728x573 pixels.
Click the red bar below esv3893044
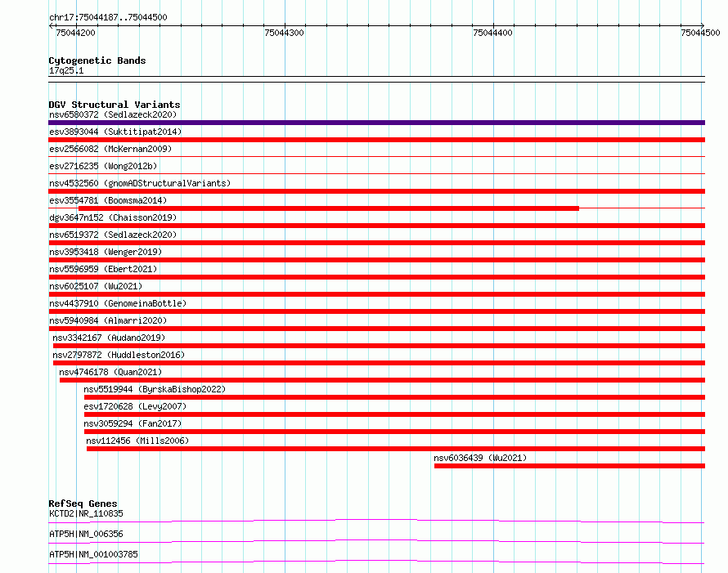click(x=376, y=140)
